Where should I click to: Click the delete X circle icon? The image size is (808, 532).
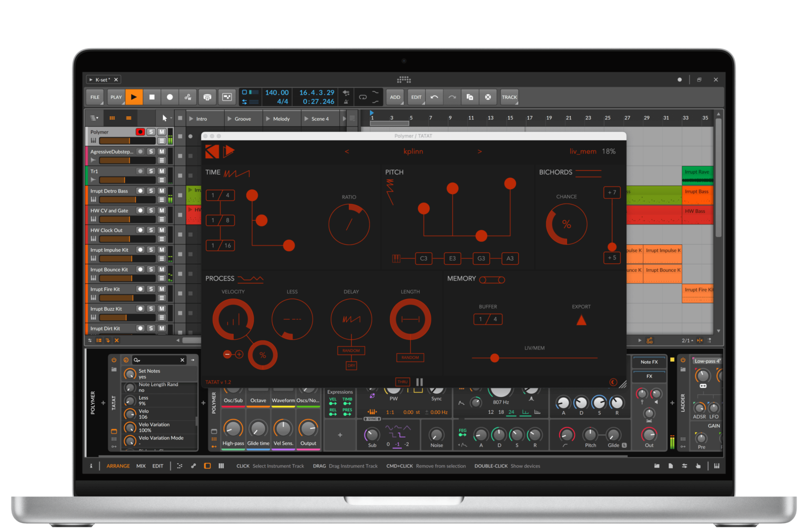coord(488,97)
